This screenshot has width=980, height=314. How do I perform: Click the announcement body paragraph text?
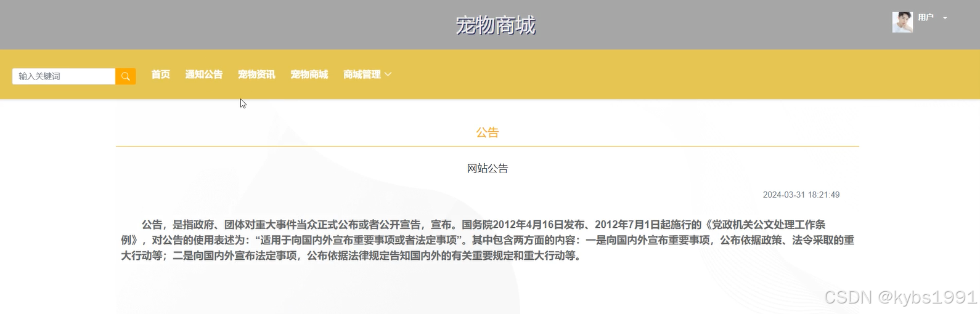pyautogui.click(x=488, y=240)
